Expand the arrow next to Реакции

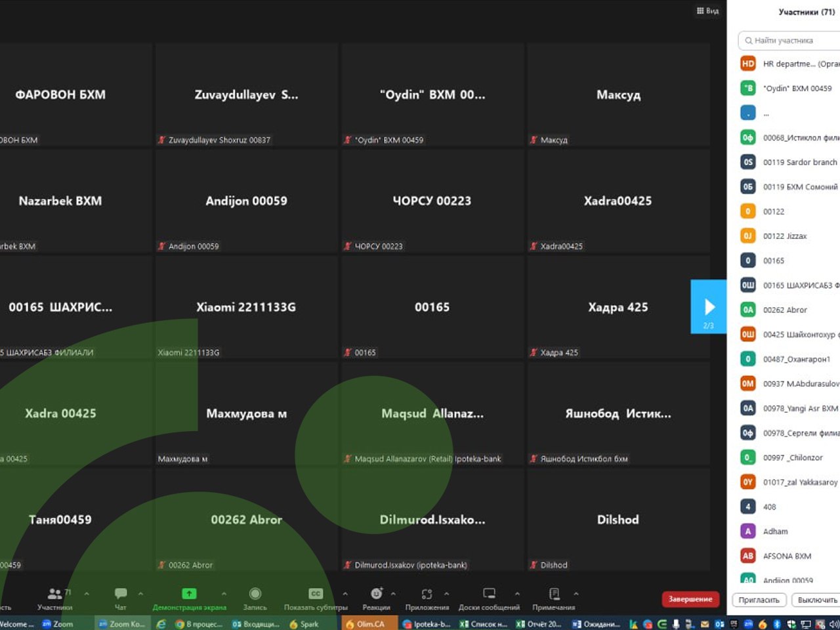pyautogui.click(x=393, y=593)
